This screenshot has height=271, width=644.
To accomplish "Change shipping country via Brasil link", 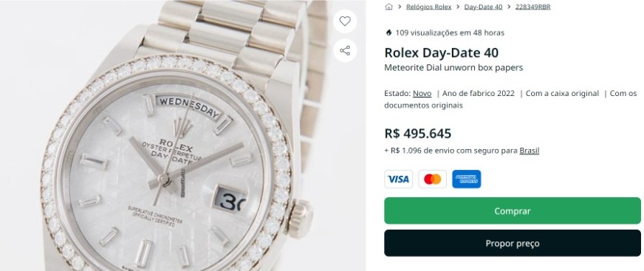I will click(529, 151).
